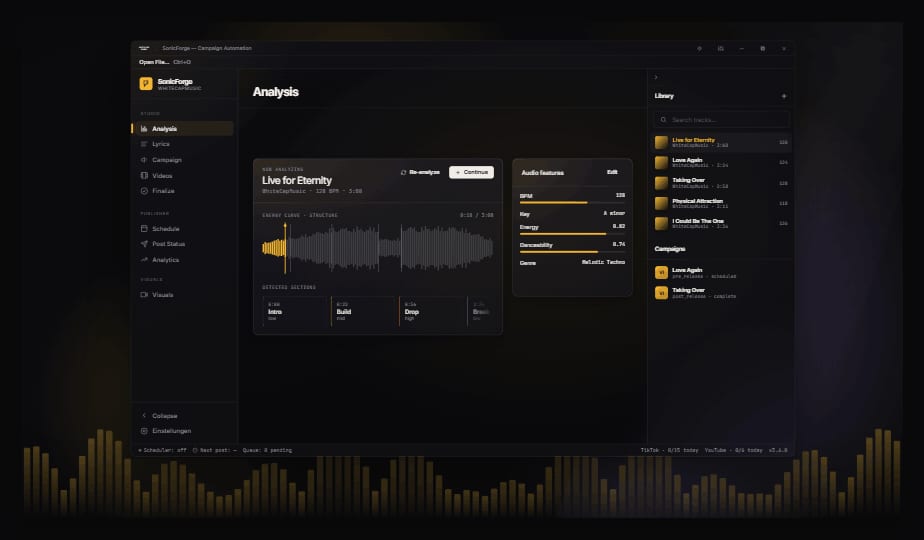
Task: Click Next post status bar entry
Action: [214, 450]
